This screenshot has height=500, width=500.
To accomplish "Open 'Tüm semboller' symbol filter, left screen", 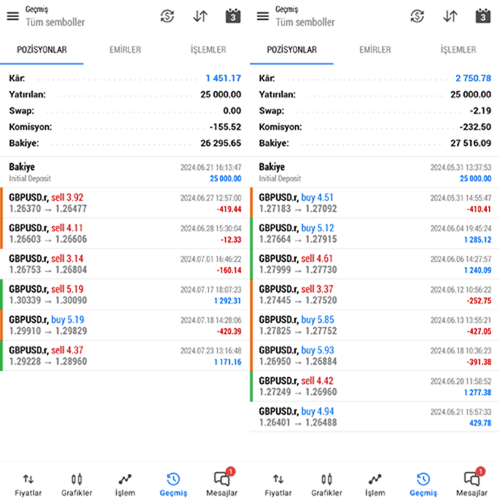I will pyautogui.click(x=55, y=22).
